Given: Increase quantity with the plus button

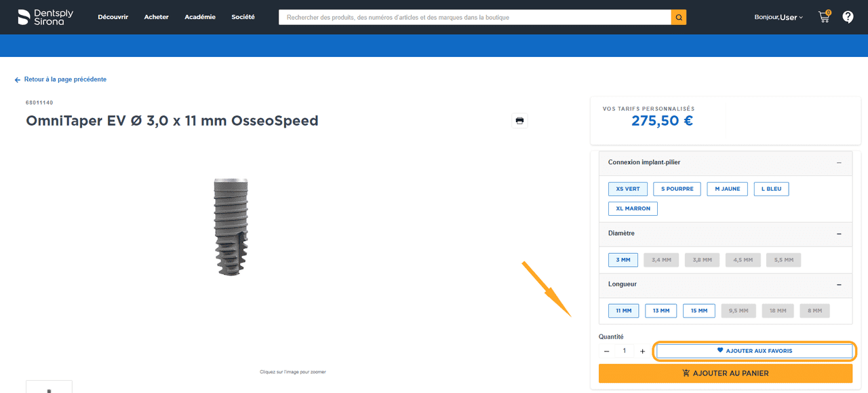Looking at the screenshot, I should click(x=643, y=352).
